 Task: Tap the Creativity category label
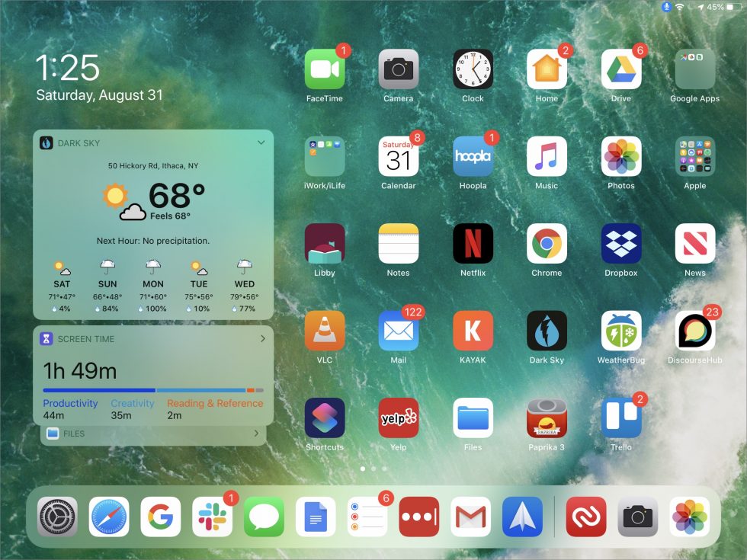click(133, 403)
